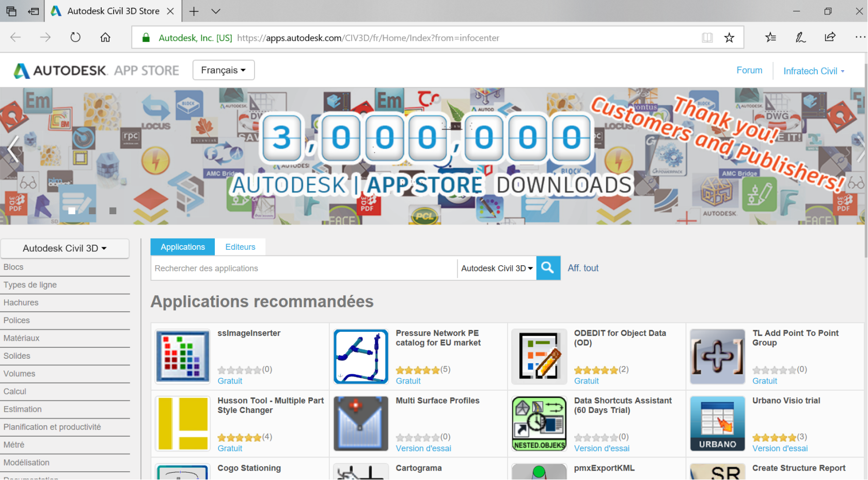868x480 pixels.
Task: Click the Urbano Visio trial icon
Action: point(717,424)
